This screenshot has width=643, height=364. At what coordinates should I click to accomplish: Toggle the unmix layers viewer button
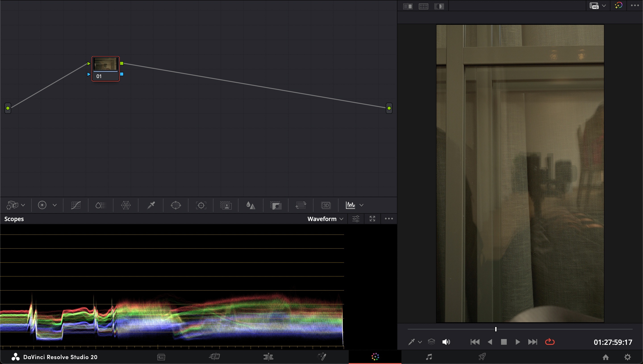click(431, 342)
